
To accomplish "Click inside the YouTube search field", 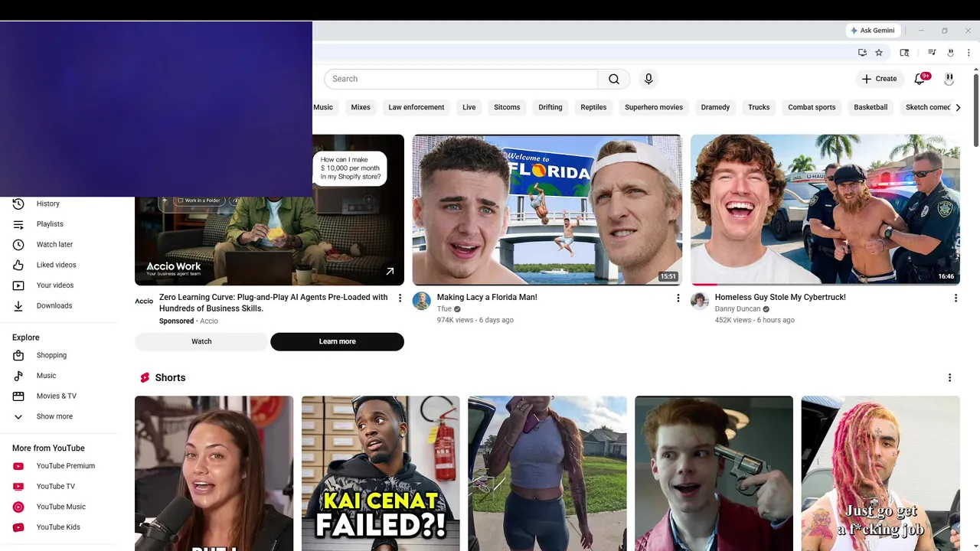I will click(x=461, y=79).
